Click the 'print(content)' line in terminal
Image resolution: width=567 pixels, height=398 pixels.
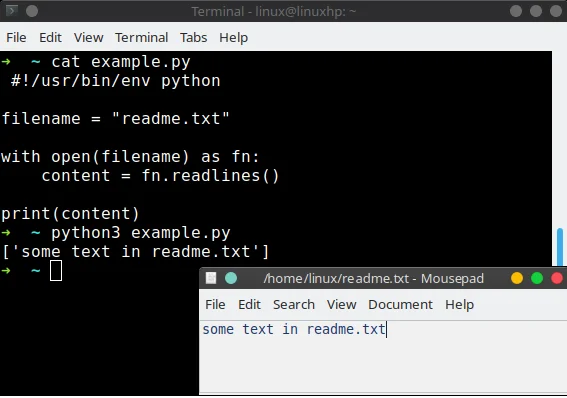pyautogui.click(x=70, y=214)
